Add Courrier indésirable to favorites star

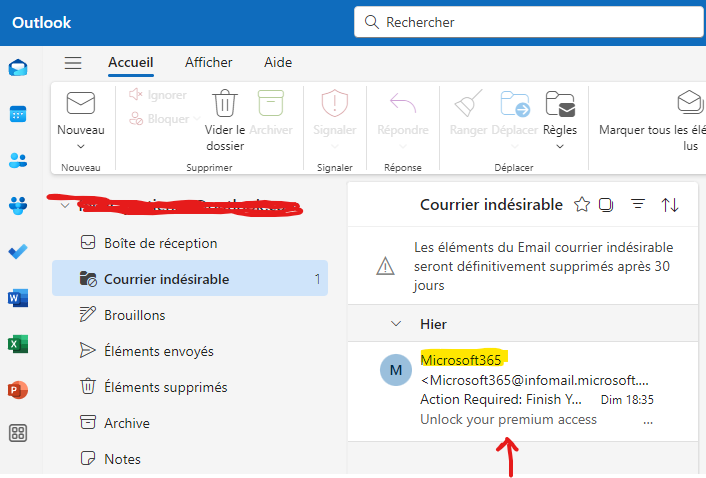(x=582, y=205)
